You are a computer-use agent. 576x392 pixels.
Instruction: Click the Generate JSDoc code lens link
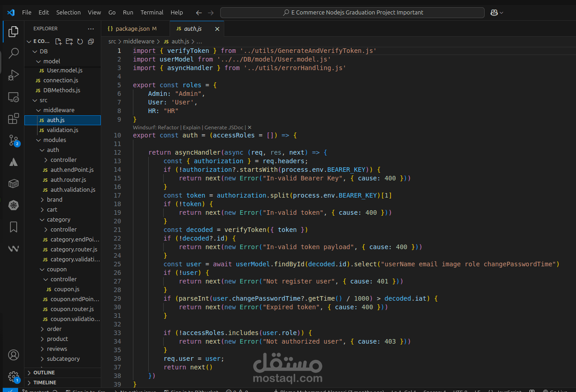click(x=224, y=128)
